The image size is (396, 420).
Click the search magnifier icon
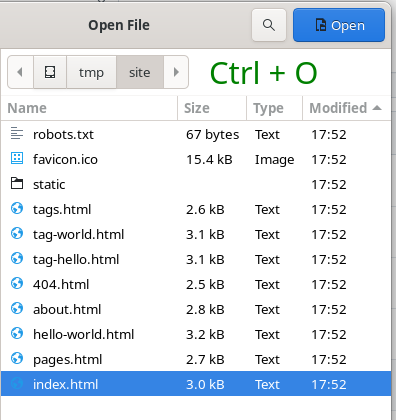tap(269, 25)
